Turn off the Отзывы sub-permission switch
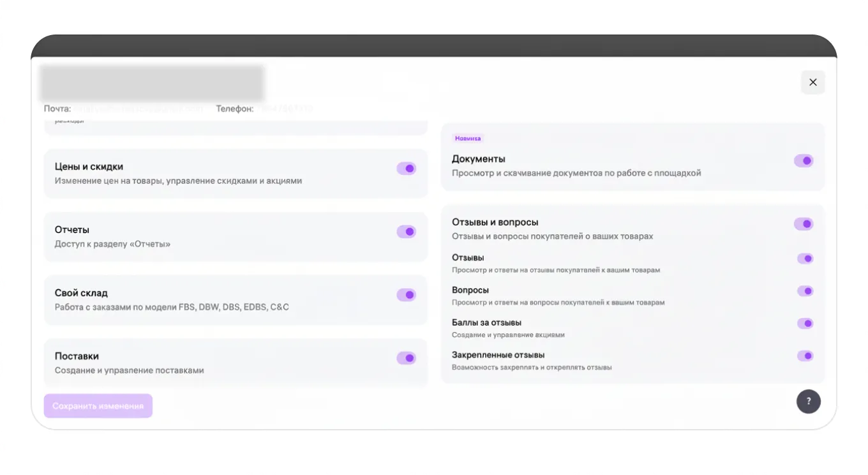Screen dimensions: 868x475 pos(805,259)
